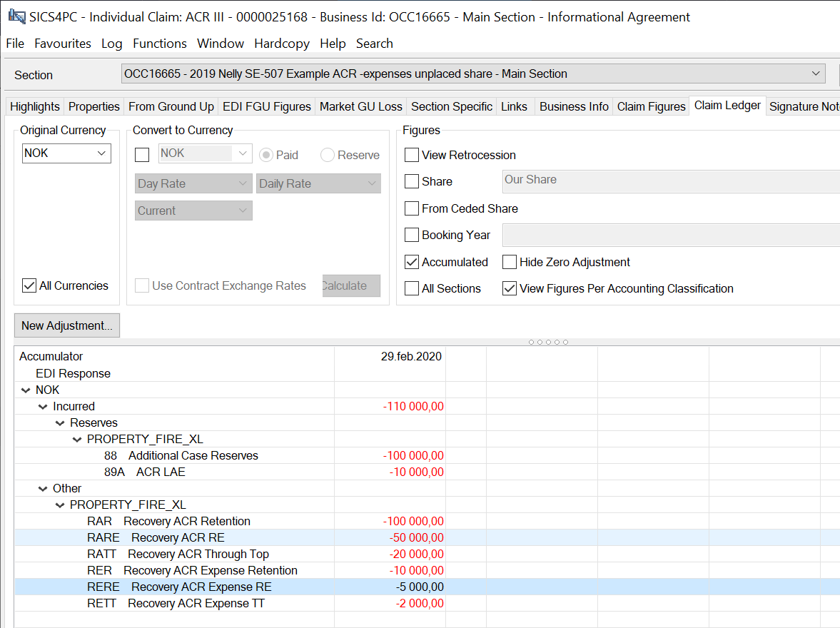
Task: Uncheck the Accumulated checkbox
Action: tap(412, 262)
